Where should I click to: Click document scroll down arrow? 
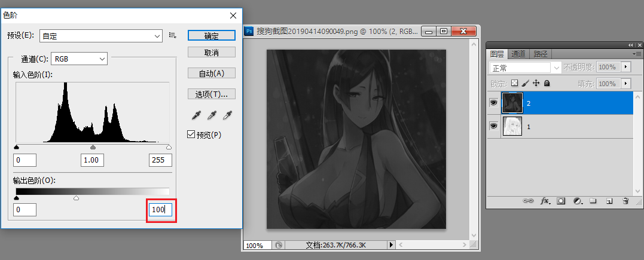point(474,235)
